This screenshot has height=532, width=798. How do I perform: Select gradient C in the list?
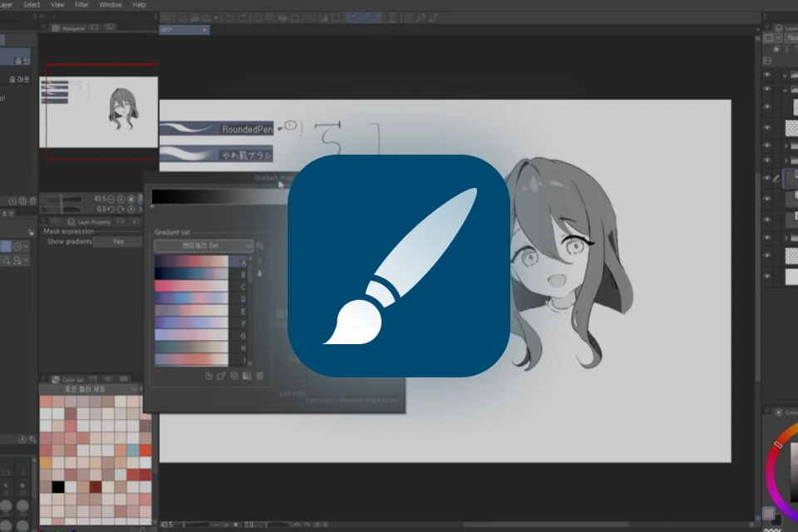(x=201, y=287)
